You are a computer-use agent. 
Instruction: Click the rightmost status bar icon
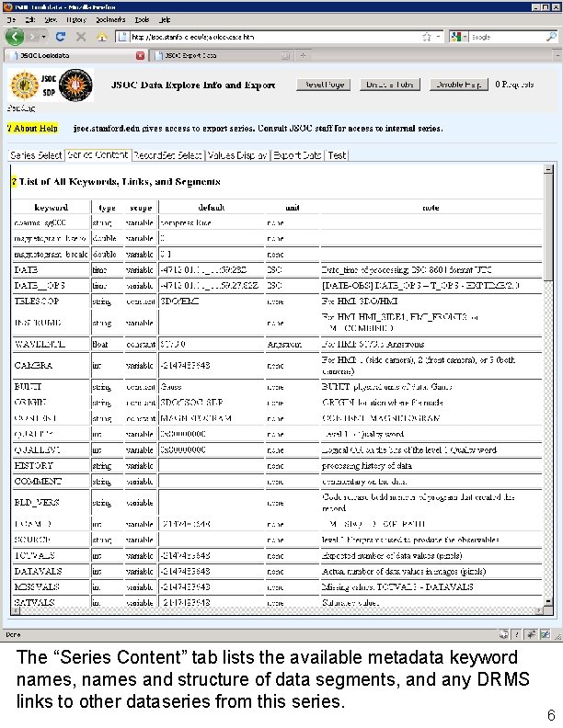click(x=545, y=634)
